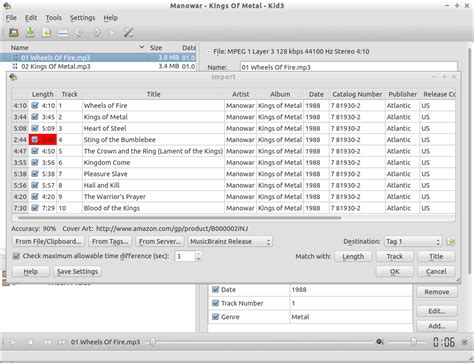Click the Edit button in tag panel
Screen dimensions: 474x363
point(437,311)
